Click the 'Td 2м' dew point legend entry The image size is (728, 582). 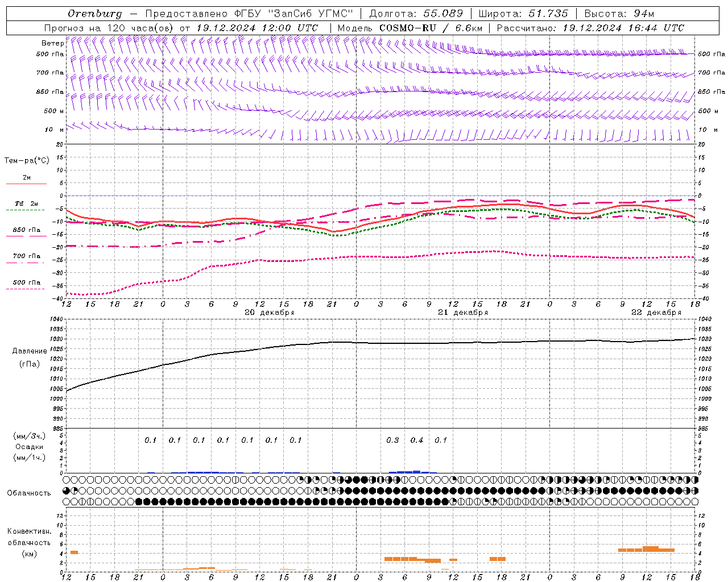click(27, 203)
